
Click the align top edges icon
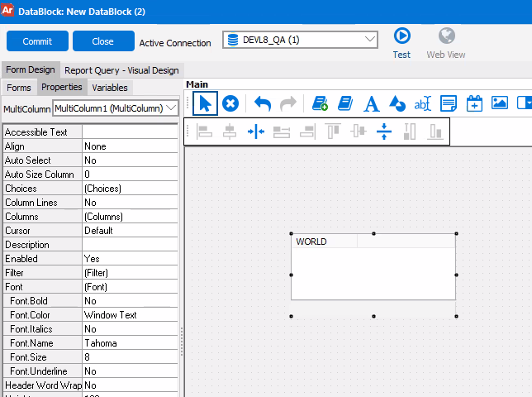coord(333,132)
